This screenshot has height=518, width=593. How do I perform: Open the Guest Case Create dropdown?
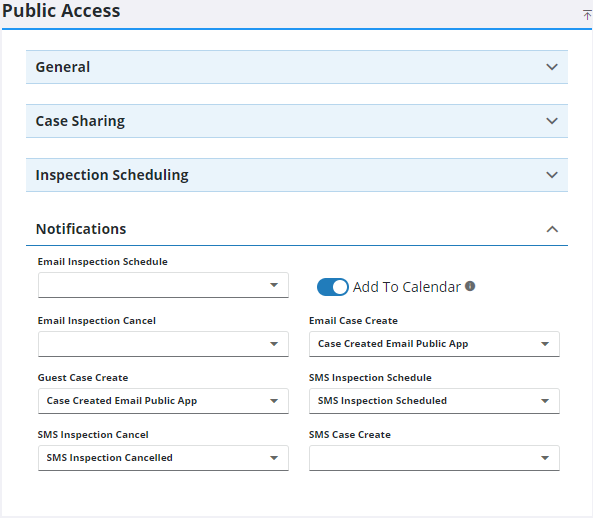163,401
